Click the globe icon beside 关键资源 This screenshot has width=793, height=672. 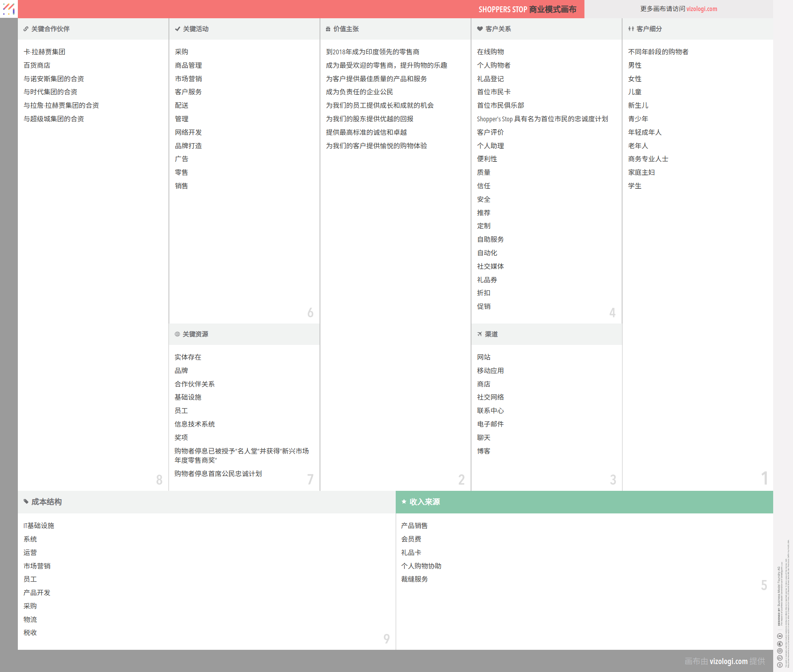tap(177, 334)
